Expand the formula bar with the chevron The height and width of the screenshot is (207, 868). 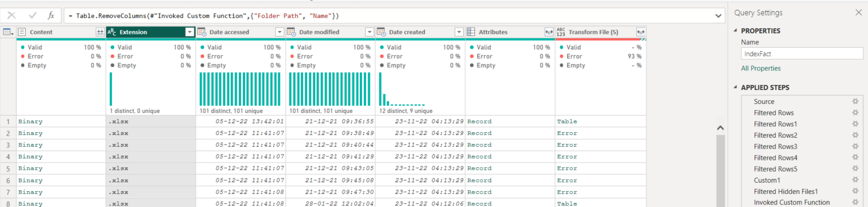719,16
